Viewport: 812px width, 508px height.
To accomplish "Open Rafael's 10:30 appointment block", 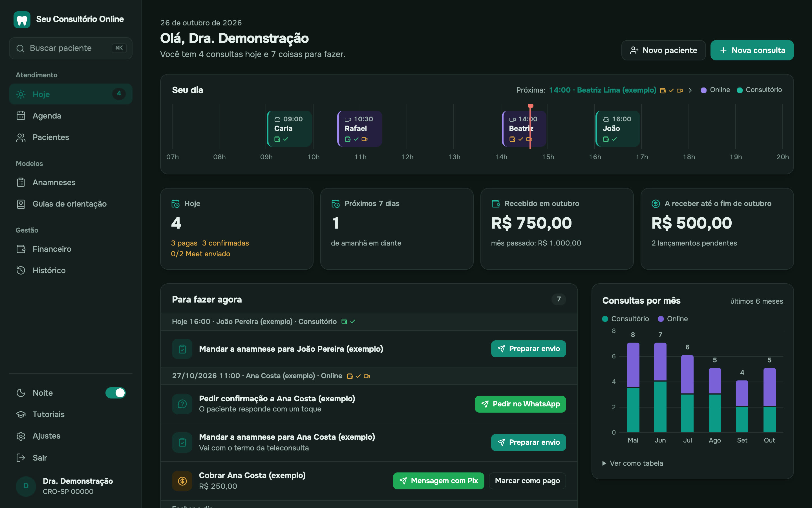I will click(360, 129).
